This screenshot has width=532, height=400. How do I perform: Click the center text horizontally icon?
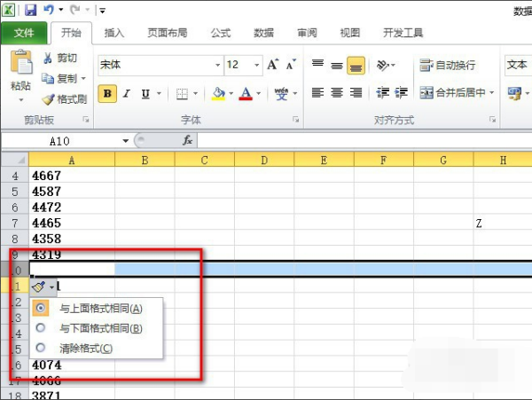[x=337, y=92]
